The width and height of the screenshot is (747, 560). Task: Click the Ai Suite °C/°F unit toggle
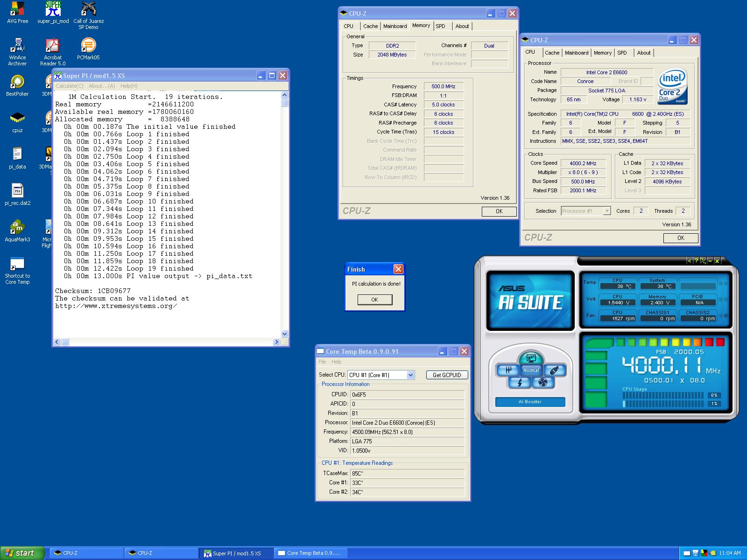pyautogui.click(x=703, y=261)
